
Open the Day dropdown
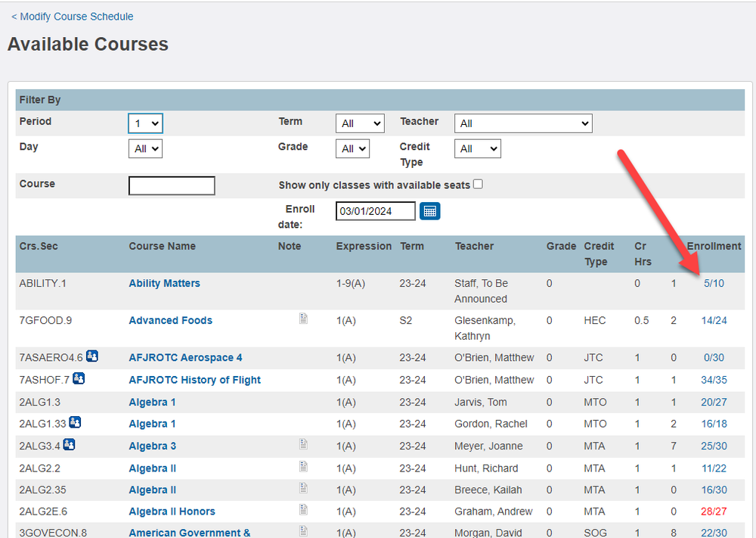pos(146,148)
